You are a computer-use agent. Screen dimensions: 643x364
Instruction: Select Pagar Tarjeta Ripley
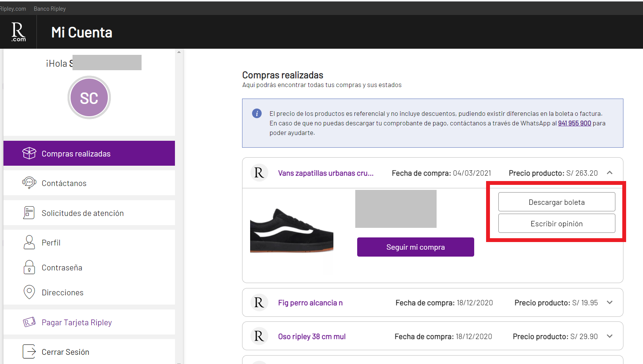(x=89, y=322)
